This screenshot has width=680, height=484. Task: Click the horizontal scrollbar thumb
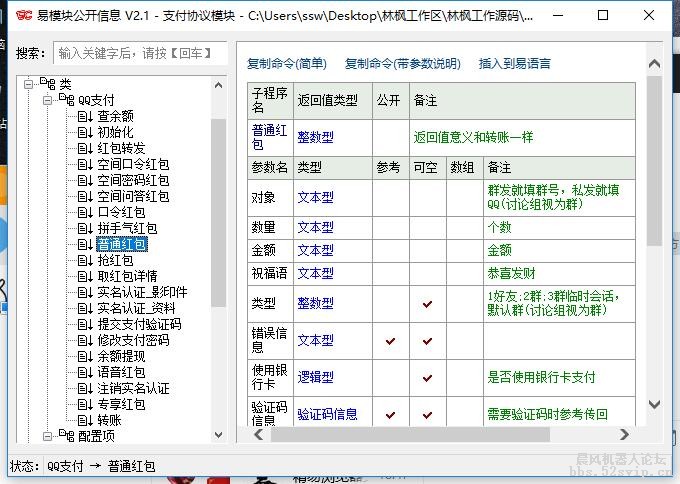point(410,434)
